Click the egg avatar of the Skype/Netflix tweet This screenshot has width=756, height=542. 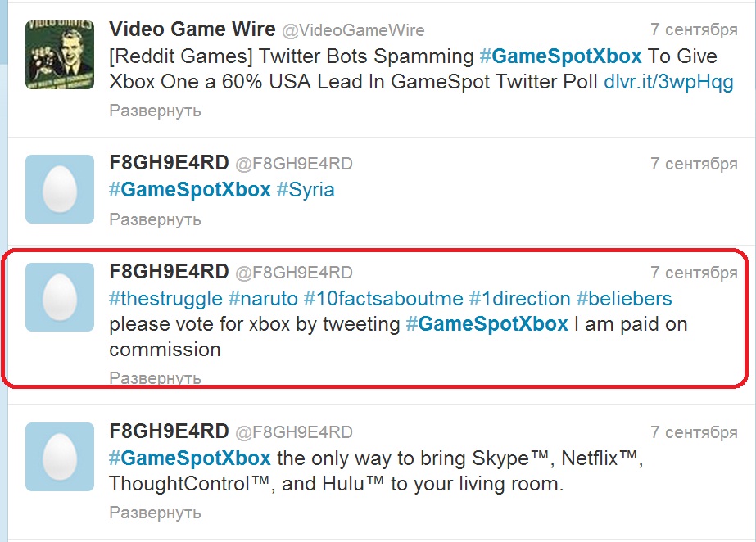(60, 457)
